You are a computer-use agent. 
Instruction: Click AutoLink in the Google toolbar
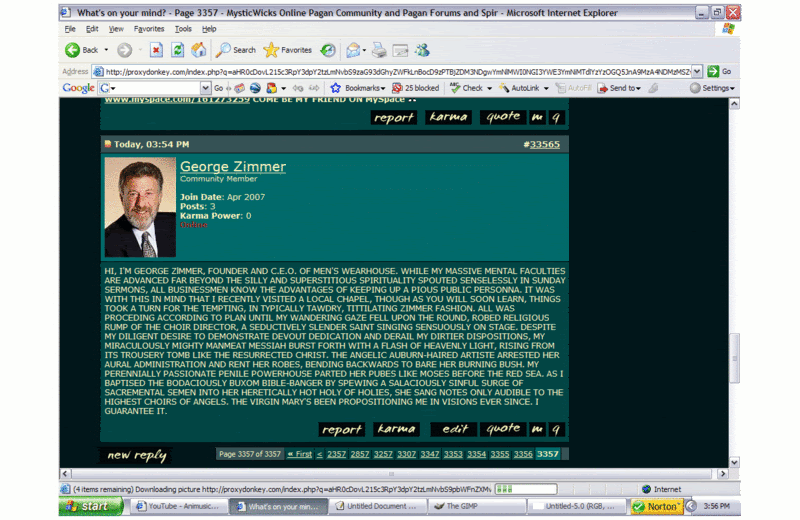click(x=519, y=88)
